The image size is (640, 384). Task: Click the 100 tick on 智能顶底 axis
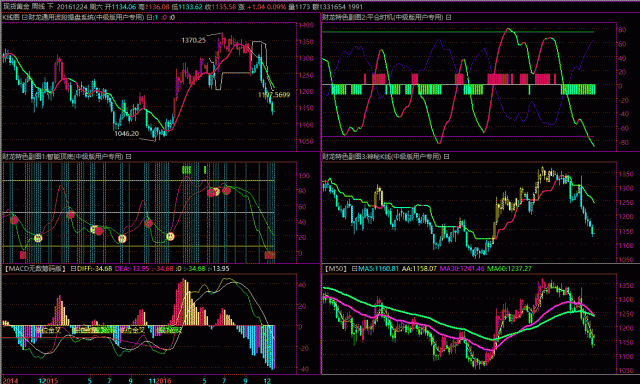pos(304,175)
